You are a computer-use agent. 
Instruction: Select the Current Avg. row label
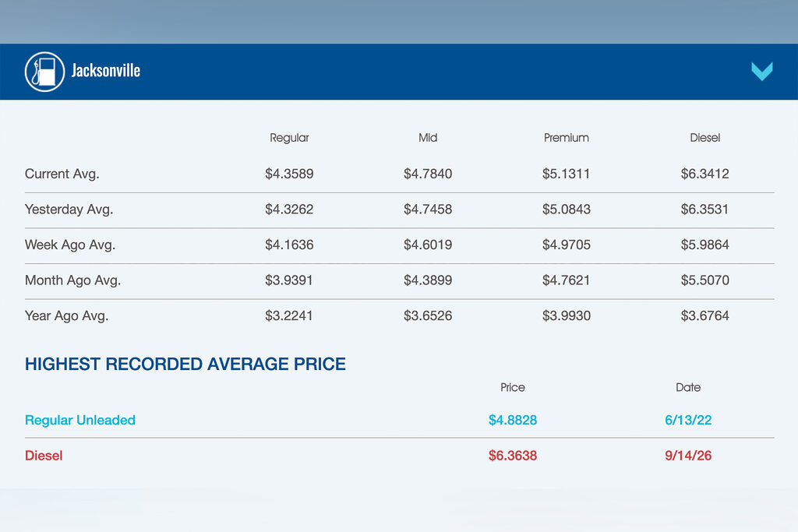[x=62, y=174]
